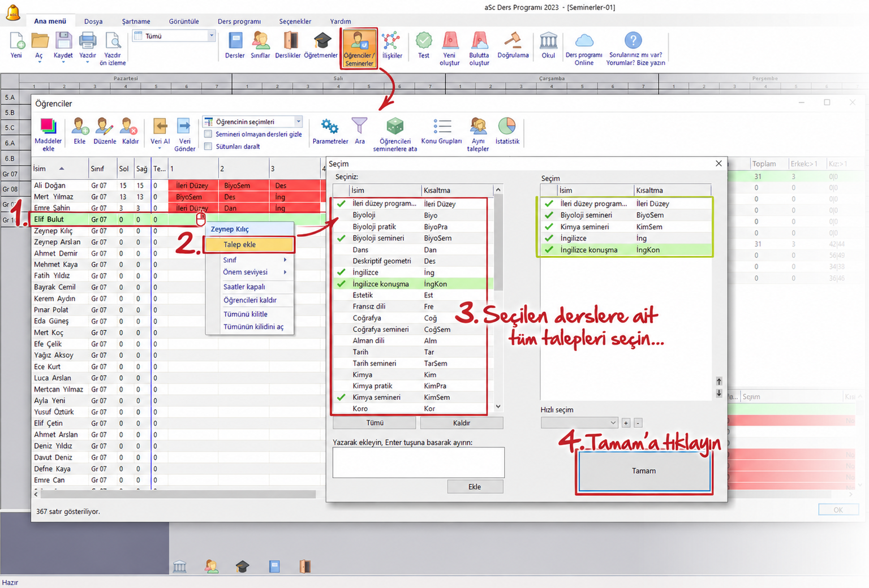Screen dimensions: 869x588
Task: Click the Kaldır button under the list
Action: (462, 423)
